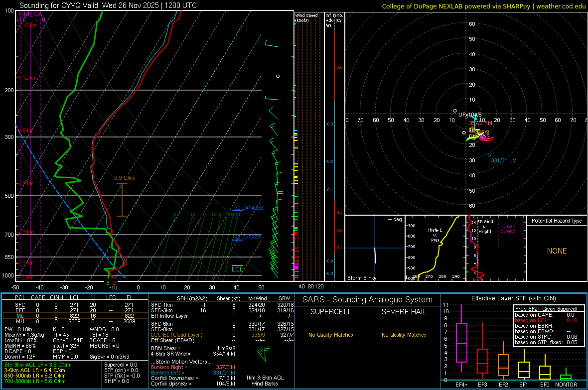Click the Potential Hazard Type header

[557, 221]
